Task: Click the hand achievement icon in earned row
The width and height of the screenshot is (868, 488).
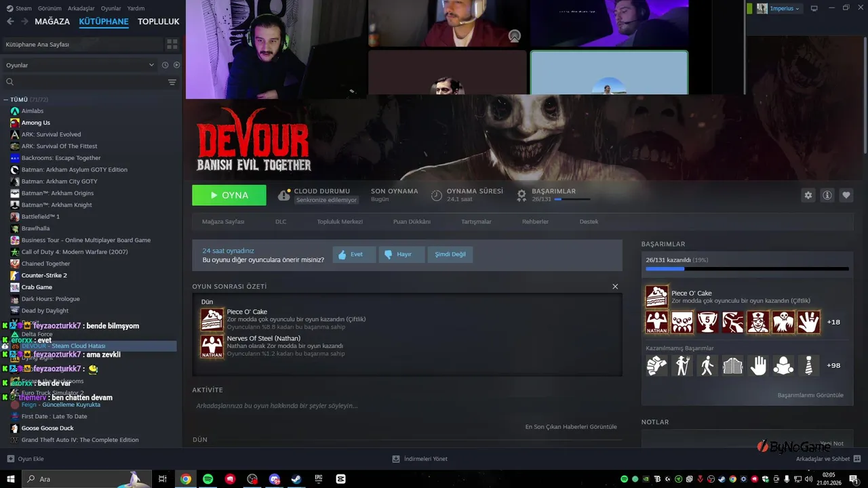Action: tap(809, 322)
